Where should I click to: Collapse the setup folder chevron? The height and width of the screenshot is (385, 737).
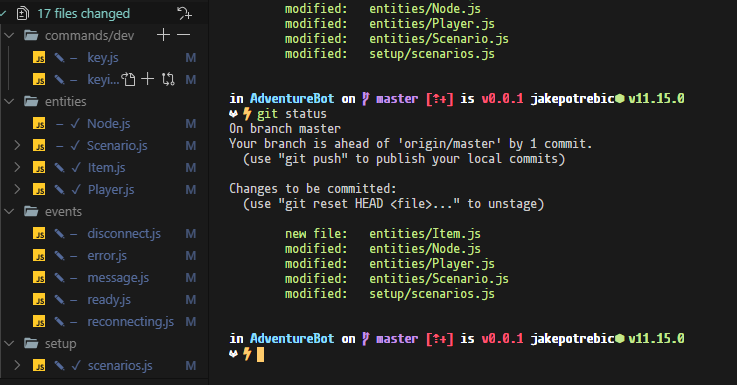pos(9,344)
